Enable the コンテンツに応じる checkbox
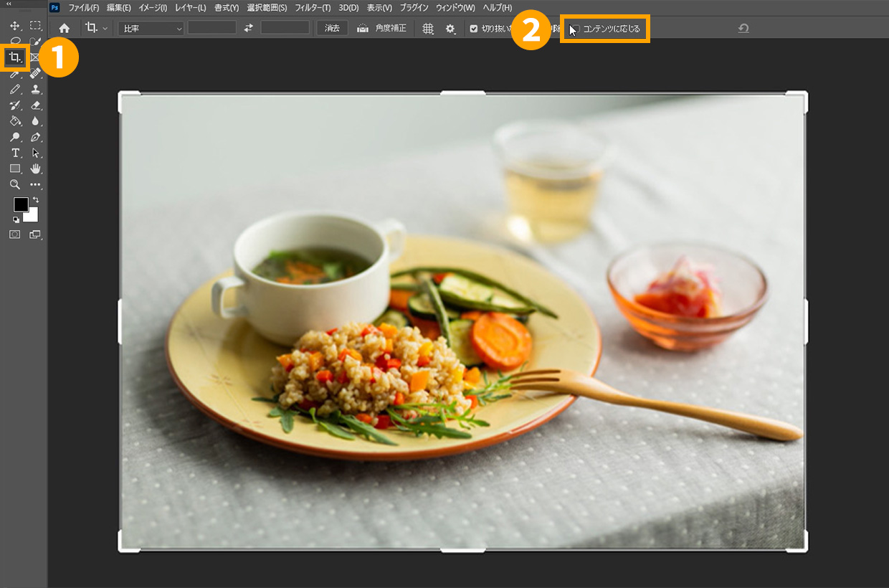 [x=575, y=29]
